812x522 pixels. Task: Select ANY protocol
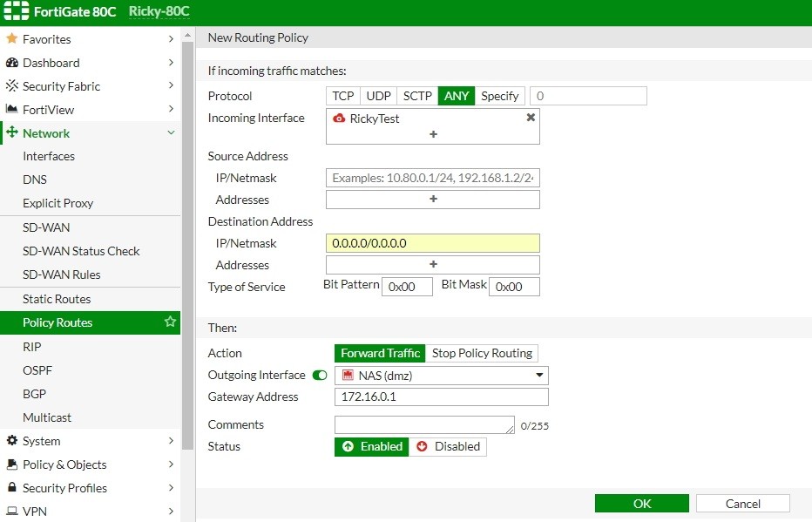[457, 96]
